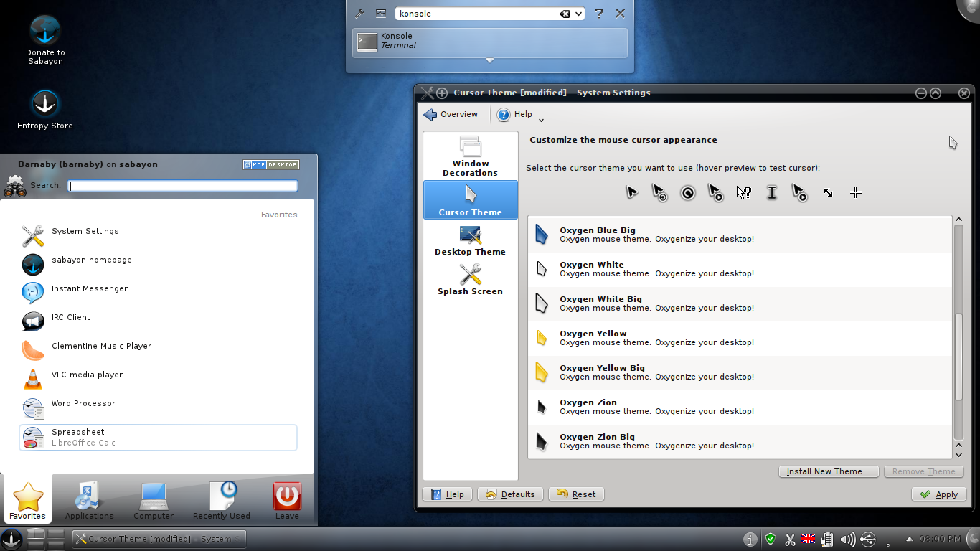The height and width of the screenshot is (551, 980).
Task: Open Entropy Store desktop icon
Action: pos(45,110)
